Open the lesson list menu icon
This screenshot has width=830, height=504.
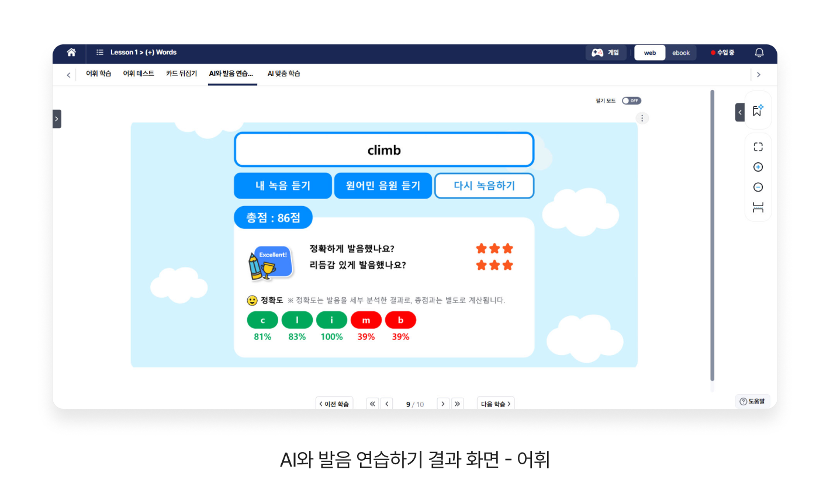tap(100, 53)
